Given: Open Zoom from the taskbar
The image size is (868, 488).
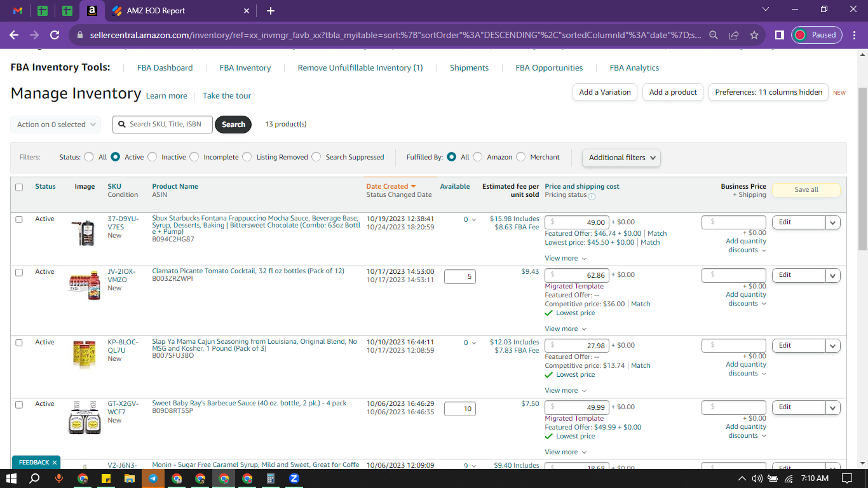Looking at the screenshot, I should (x=294, y=478).
